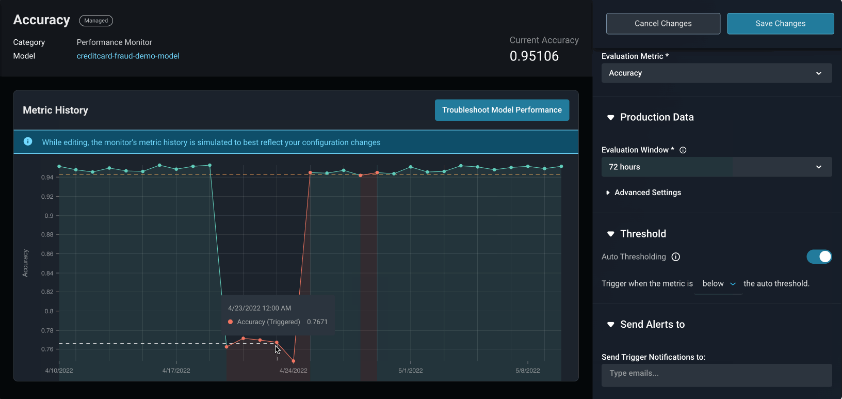This screenshot has width=842, height=399.
Task: Click the Auto Thresholding info icon
Action: pyautogui.click(x=676, y=257)
